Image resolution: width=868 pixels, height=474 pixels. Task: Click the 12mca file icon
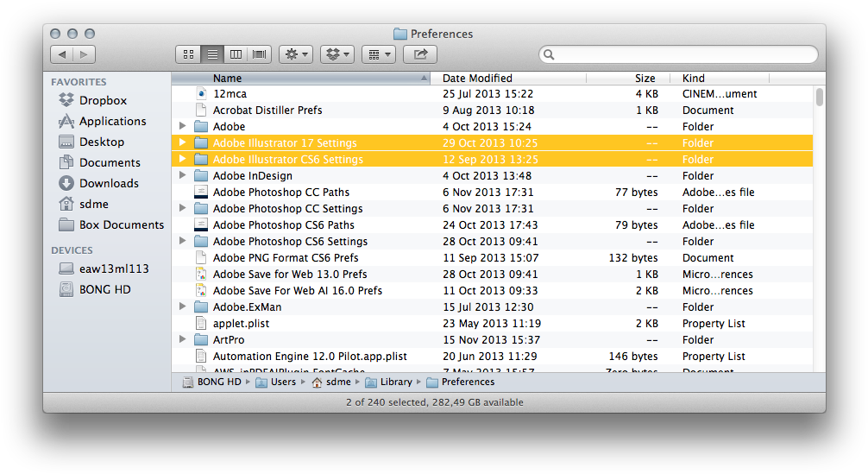point(201,93)
